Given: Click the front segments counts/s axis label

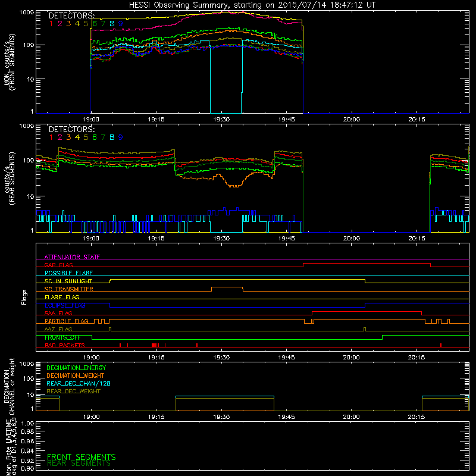Looking at the screenshot, I should click(x=9, y=62).
